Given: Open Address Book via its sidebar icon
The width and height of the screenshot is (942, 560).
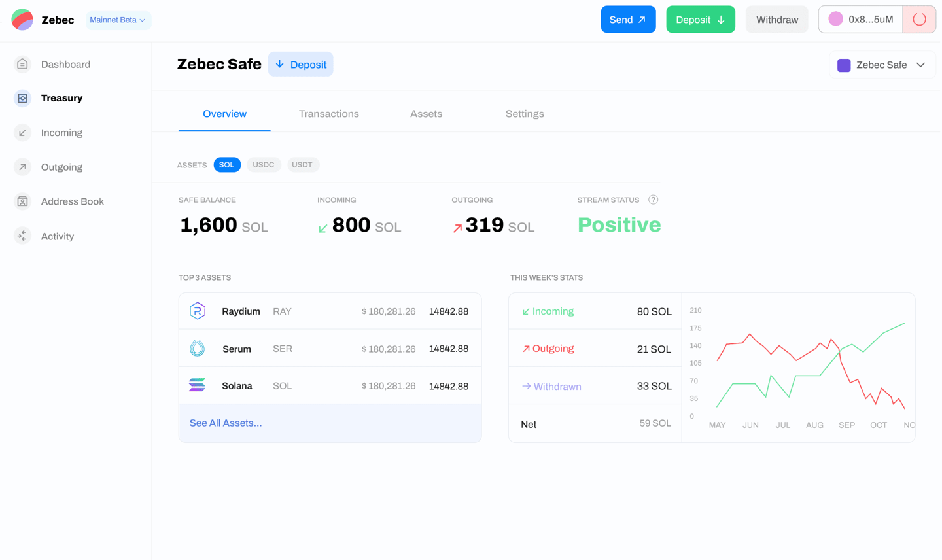Looking at the screenshot, I should pyautogui.click(x=22, y=201).
